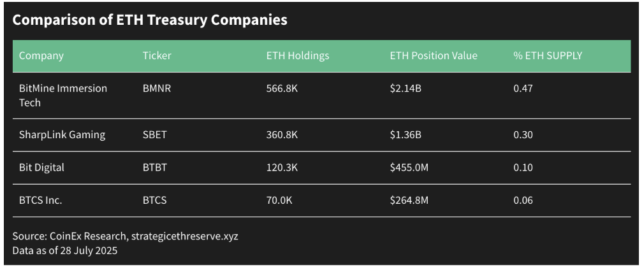Click the $1.36B position value
644x270 pixels.
point(405,134)
